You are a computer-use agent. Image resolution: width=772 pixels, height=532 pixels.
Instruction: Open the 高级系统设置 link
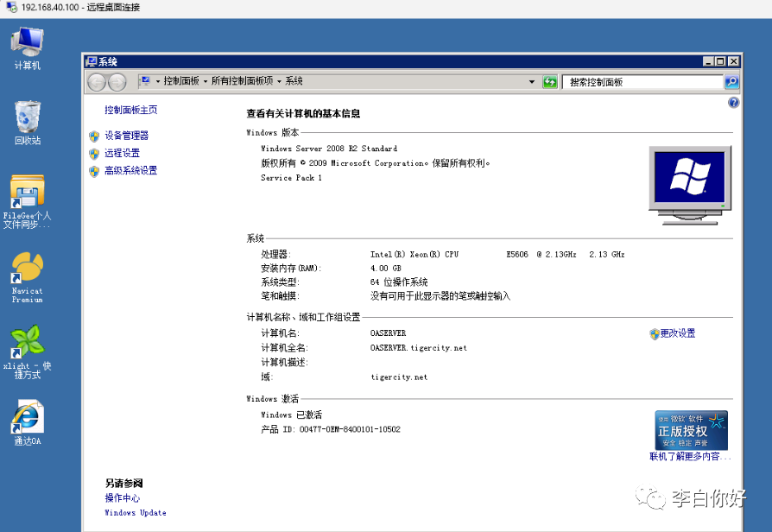point(131,170)
